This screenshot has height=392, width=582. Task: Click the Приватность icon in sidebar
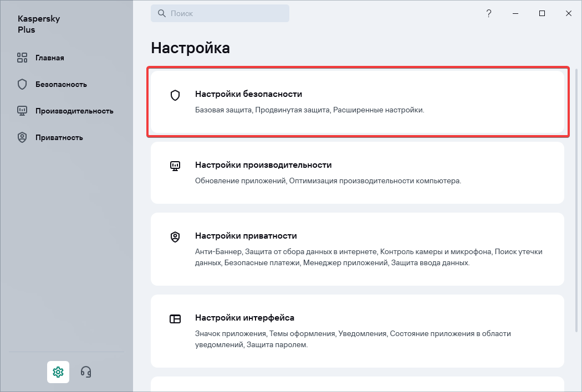pos(22,137)
